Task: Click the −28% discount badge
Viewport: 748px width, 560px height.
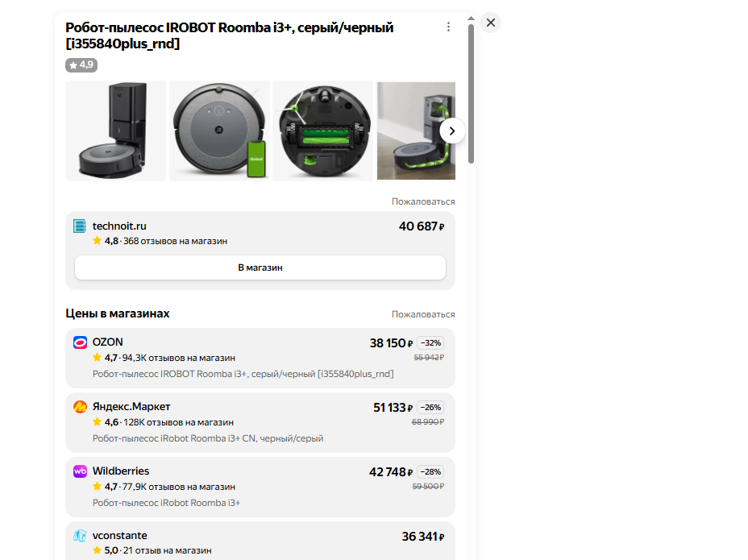Action: click(430, 471)
